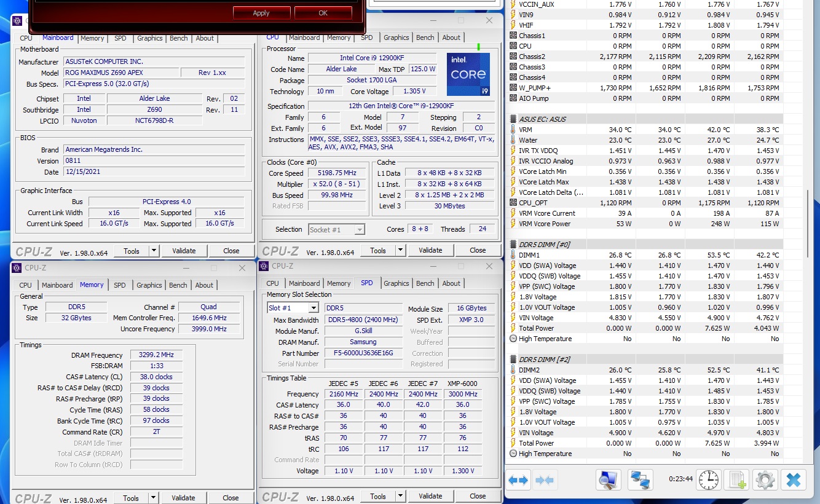The image size is (820, 504).
Task: Click the CPU-Z title icon of Memory window
Action: [17, 267]
